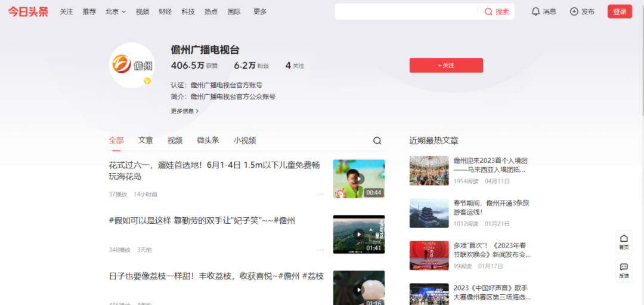Open hot article 2023年春节联欢晚会 新闻发布会

click(492, 250)
